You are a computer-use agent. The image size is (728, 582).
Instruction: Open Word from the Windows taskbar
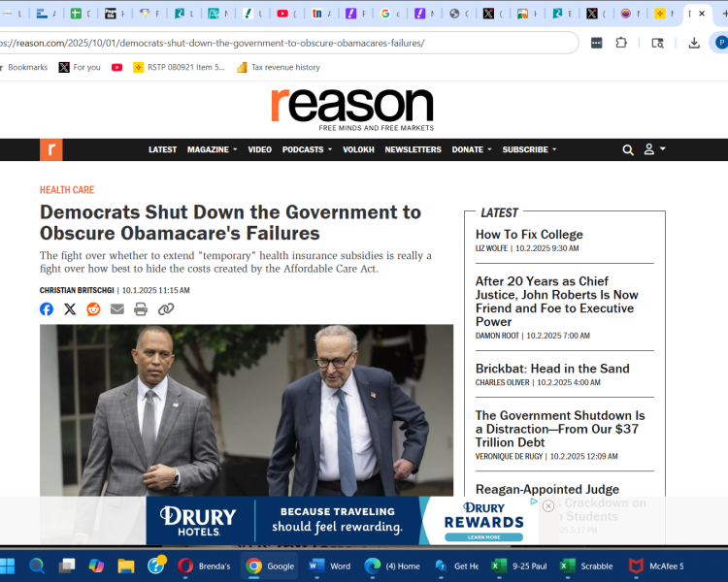(x=330, y=566)
